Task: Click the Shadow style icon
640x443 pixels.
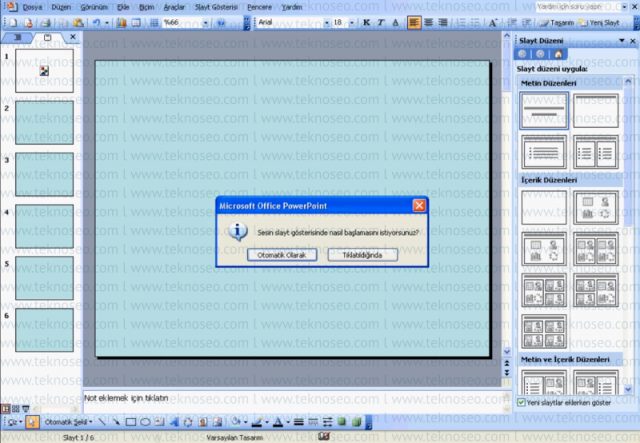Action: point(342,422)
